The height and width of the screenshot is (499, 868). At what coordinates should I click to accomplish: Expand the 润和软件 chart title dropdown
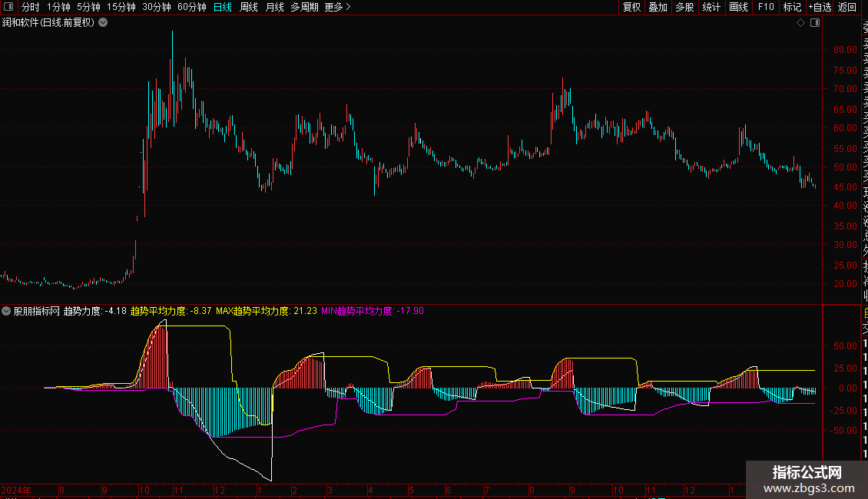coord(103,23)
